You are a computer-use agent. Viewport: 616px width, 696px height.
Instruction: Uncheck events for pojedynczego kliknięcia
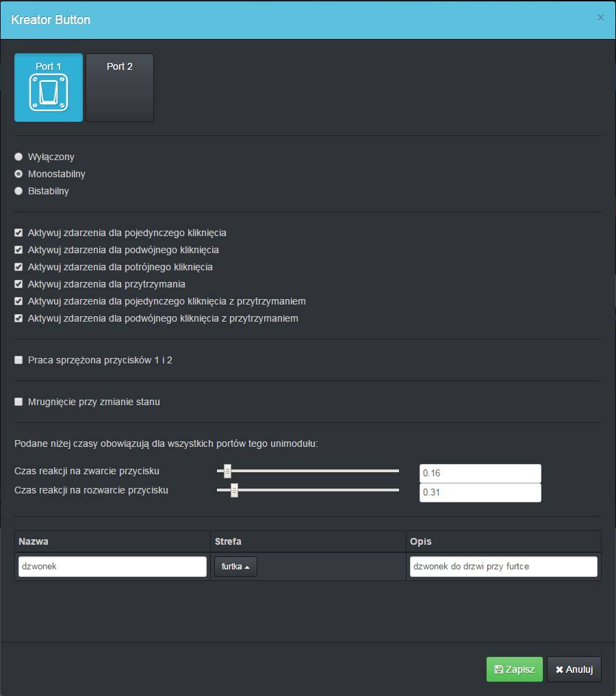point(18,233)
